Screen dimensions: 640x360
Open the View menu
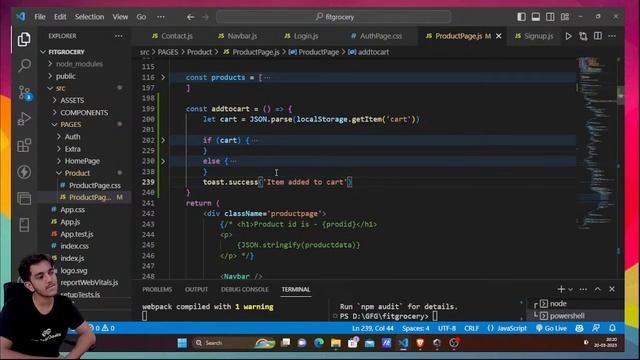[x=120, y=17]
